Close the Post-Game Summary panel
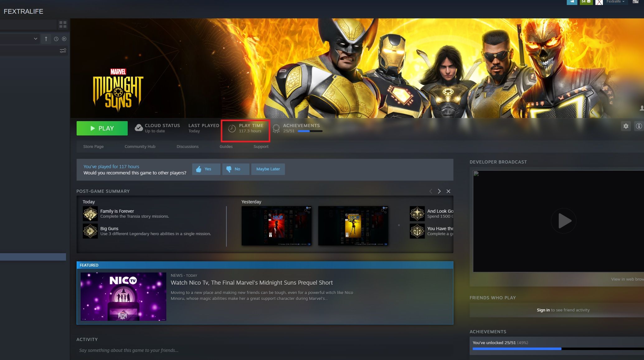Viewport: 644px width, 360px height. tap(448, 191)
